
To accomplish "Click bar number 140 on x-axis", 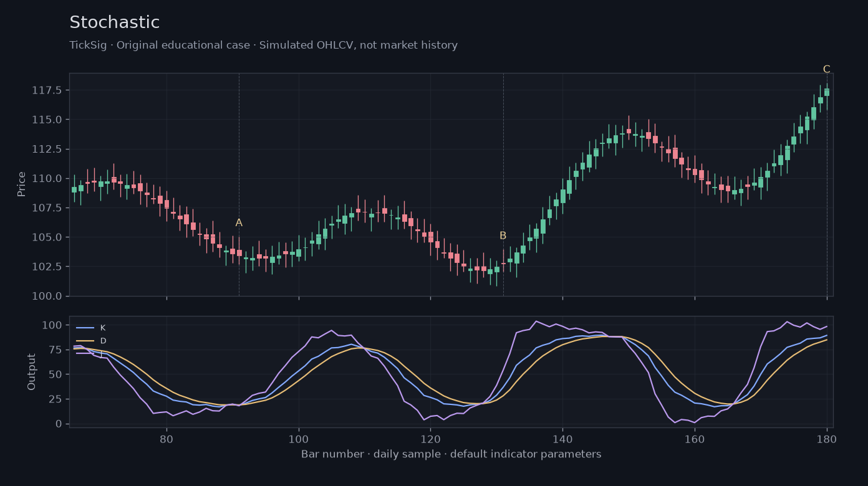I will click(562, 439).
